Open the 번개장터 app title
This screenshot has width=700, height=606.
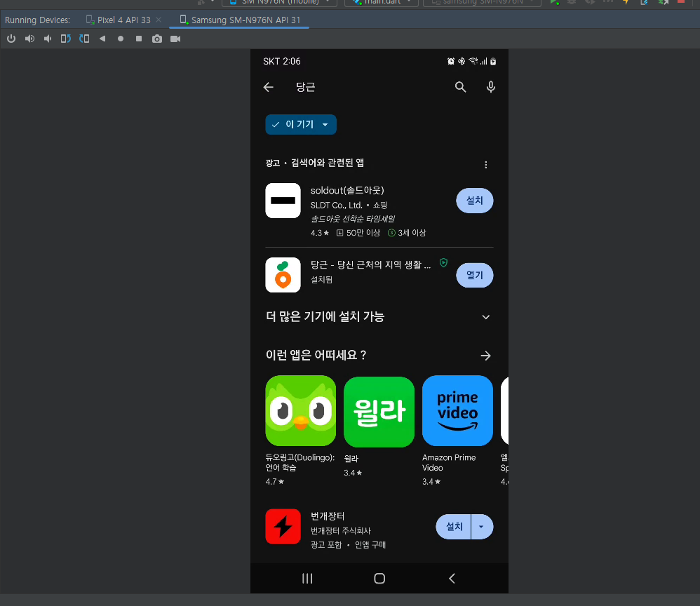click(328, 516)
